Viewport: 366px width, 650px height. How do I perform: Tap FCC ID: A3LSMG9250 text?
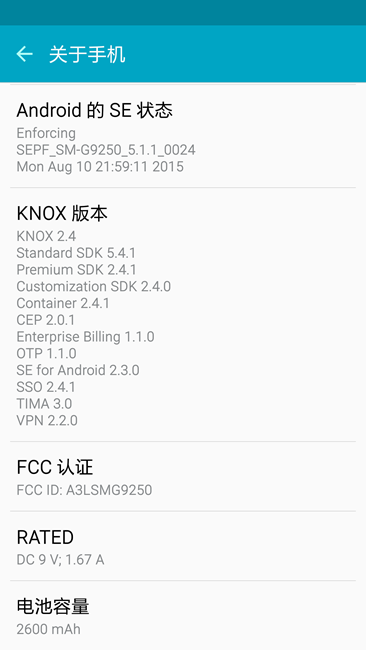tap(84, 490)
